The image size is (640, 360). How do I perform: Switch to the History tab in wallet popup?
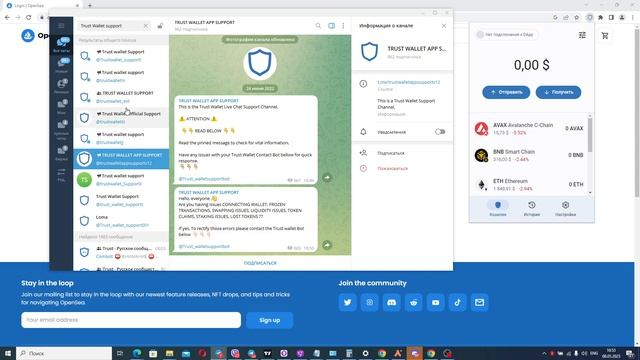(531, 208)
